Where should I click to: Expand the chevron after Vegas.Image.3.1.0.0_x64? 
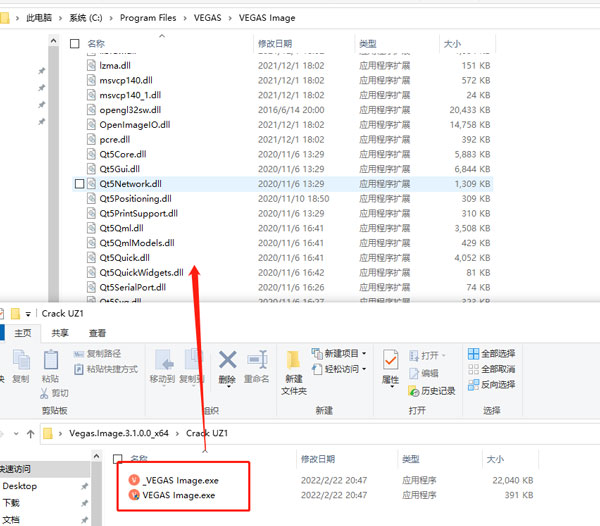pos(177,433)
